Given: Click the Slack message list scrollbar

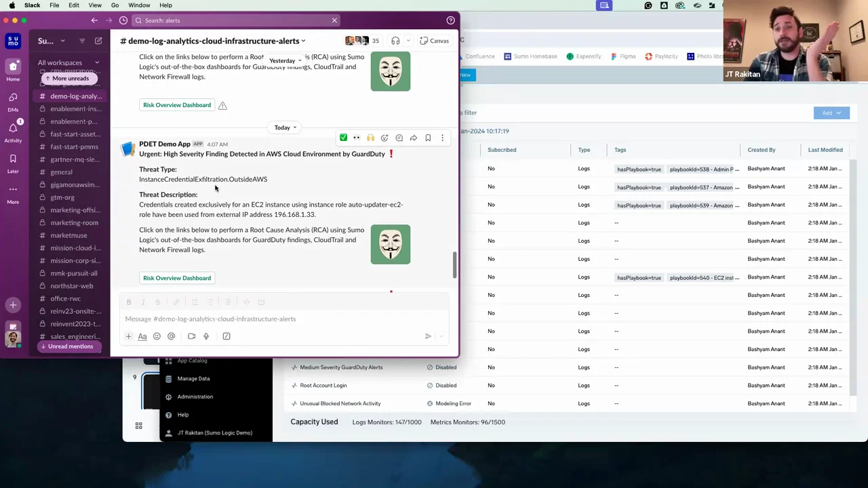Looking at the screenshot, I should pyautogui.click(x=454, y=265).
